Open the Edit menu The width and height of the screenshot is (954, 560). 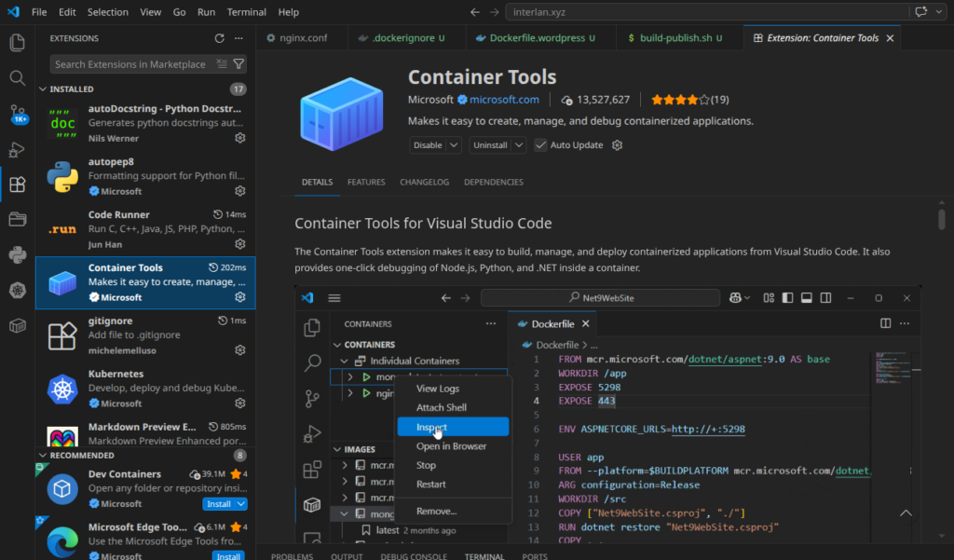click(x=67, y=12)
